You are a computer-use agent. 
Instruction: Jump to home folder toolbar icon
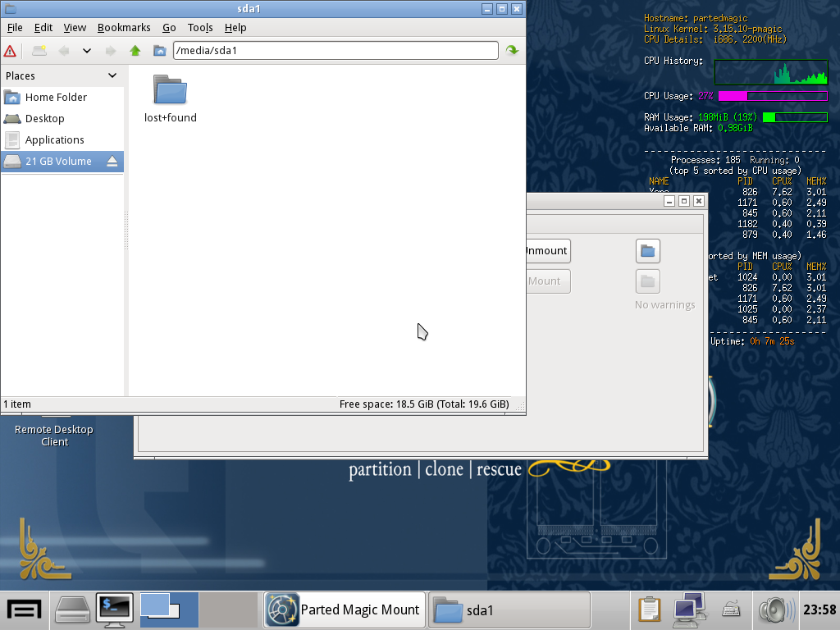(160, 51)
